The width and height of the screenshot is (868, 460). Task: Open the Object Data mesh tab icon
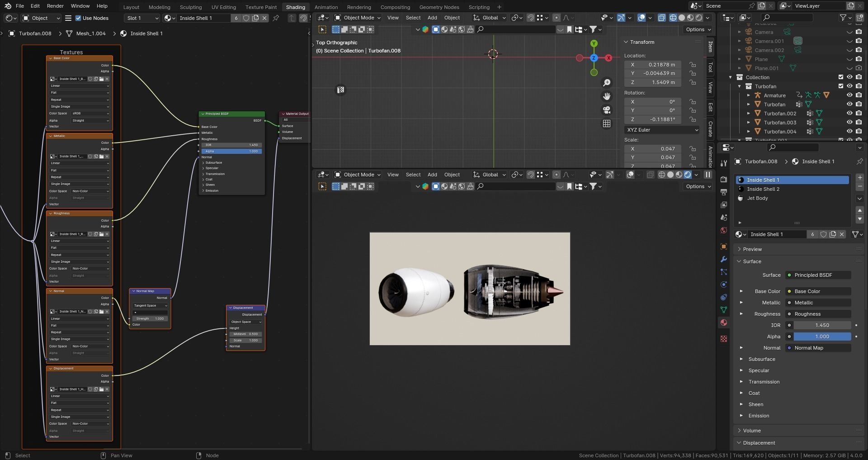(x=724, y=310)
